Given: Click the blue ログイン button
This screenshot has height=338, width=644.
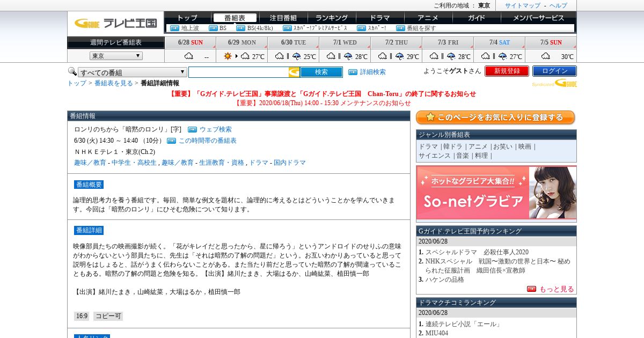Looking at the screenshot, I should [554, 71].
